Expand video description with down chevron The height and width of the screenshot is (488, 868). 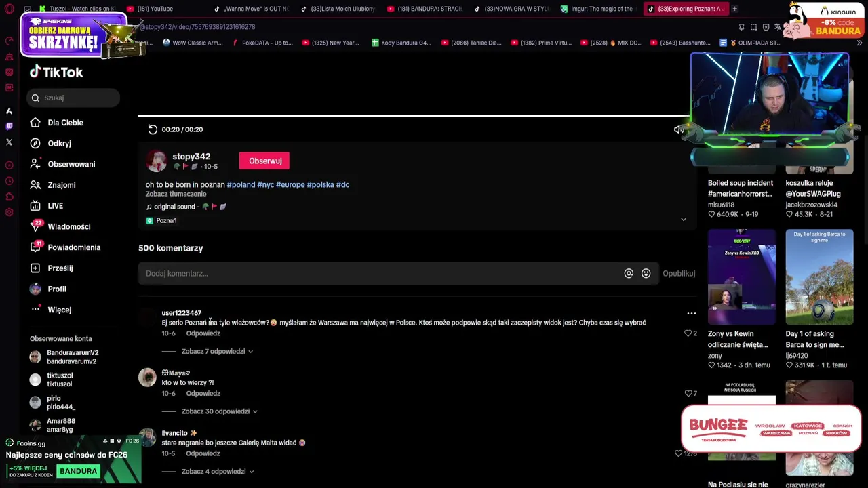point(683,220)
